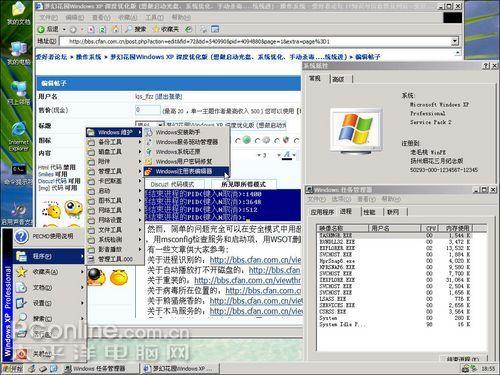Launch Windows系统还原 from the submenu
500x375 pixels.
(x=187, y=152)
